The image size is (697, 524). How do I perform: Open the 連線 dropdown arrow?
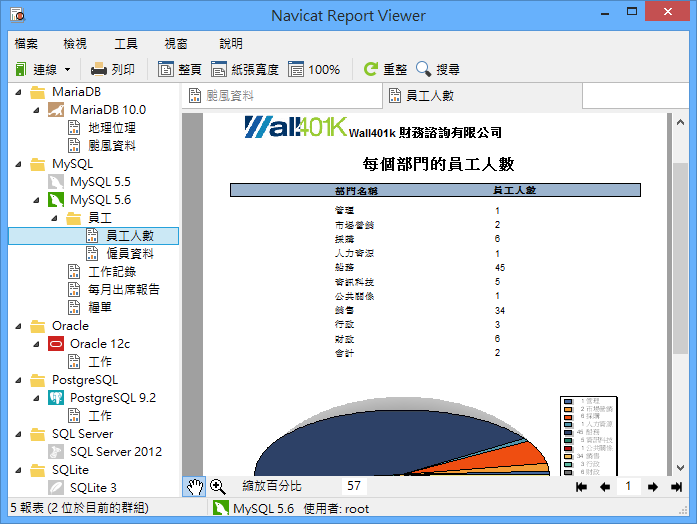coord(68,70)
